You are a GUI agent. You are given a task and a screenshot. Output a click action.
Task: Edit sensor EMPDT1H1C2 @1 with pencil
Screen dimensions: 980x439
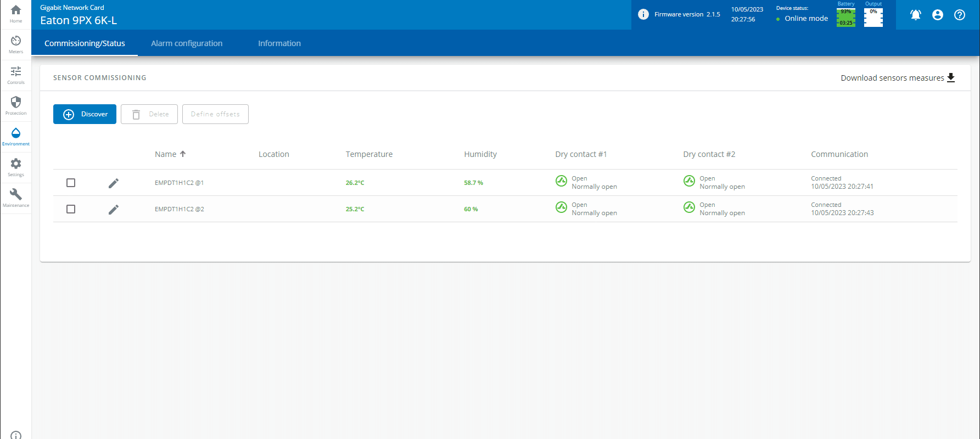point(114,183)
